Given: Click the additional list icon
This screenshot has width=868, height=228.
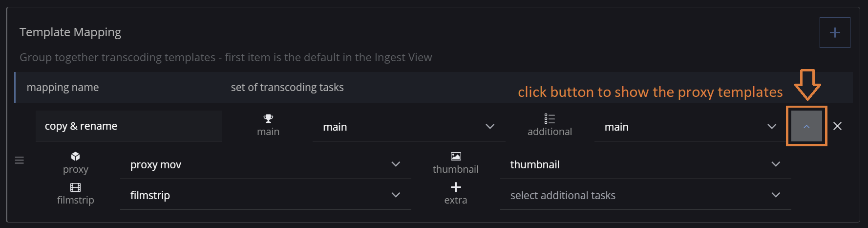Looking at the screenshot, I should (550, 118).
